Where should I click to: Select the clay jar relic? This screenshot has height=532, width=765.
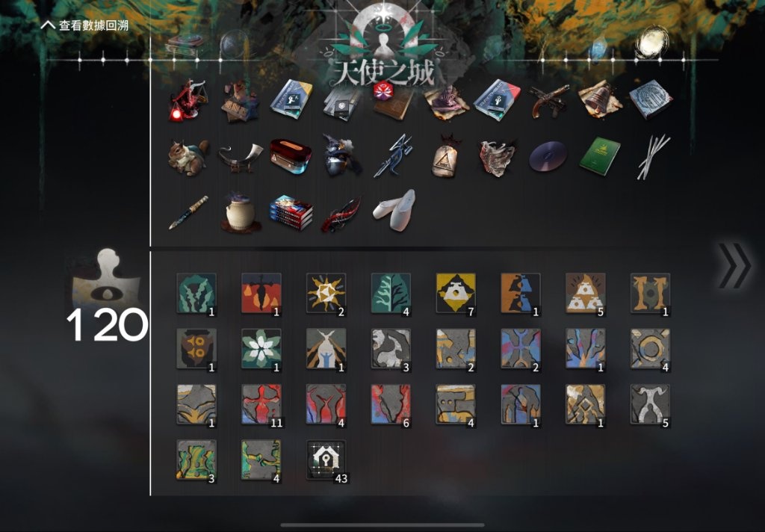click(240, 211)
